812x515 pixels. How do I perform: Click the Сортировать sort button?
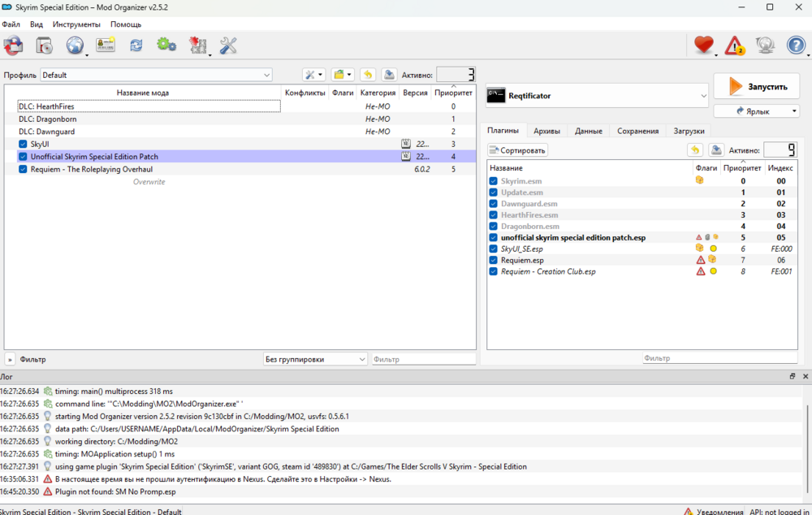coord(517,150)
